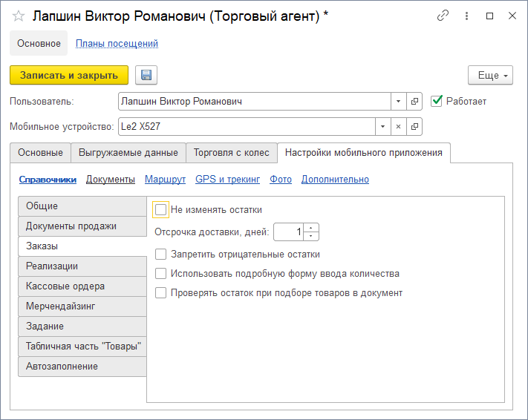Screen dimensions: 528x420
Task: Save record with floppy disk icon
Action: (x=146, y=75)
